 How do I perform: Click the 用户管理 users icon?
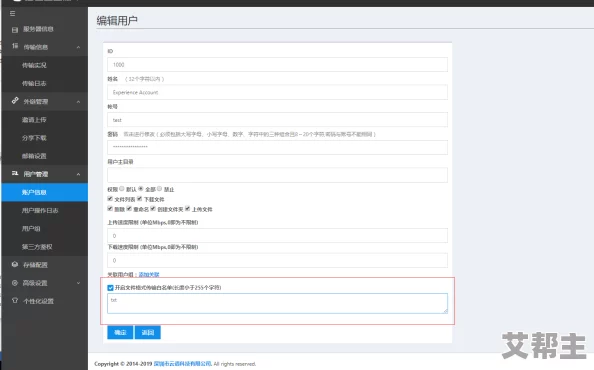[15, 173]
